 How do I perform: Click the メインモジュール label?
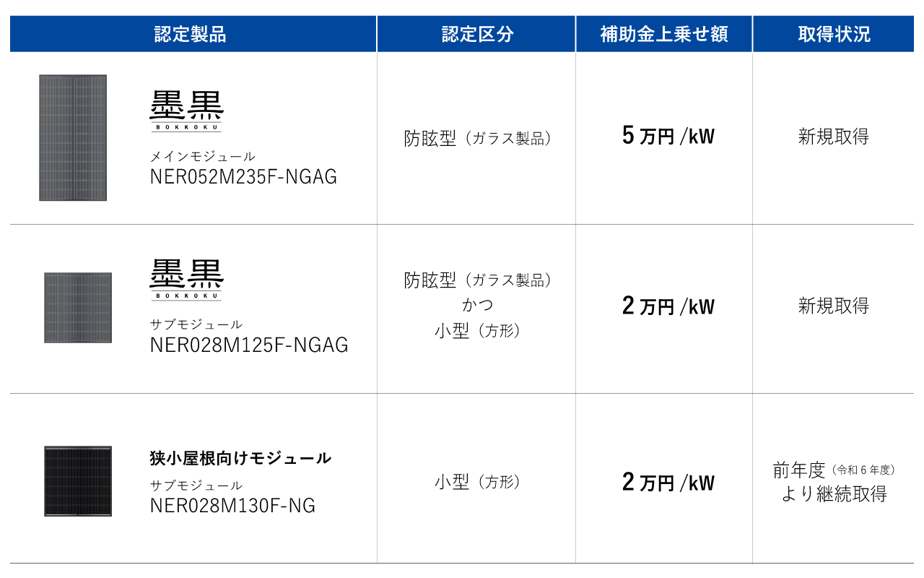tap(202, 156)
